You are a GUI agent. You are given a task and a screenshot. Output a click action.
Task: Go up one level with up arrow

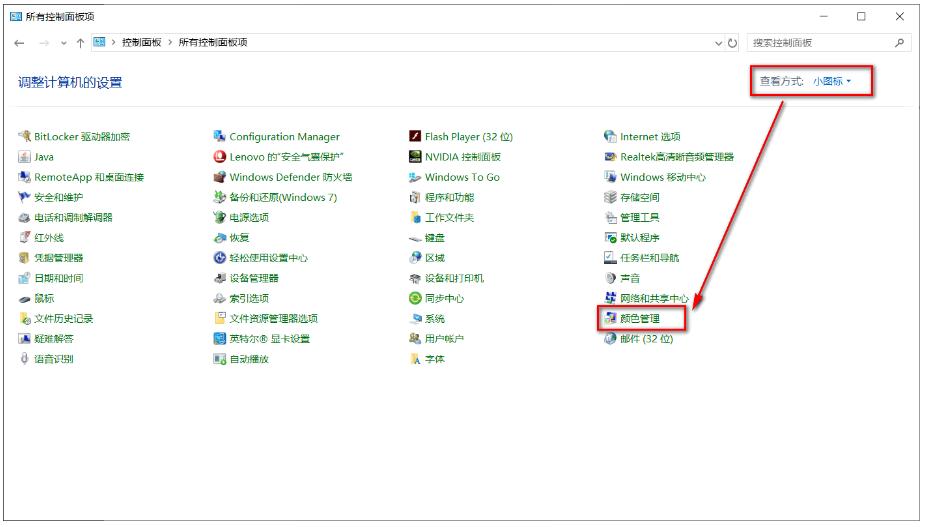[x=80, y=43]
